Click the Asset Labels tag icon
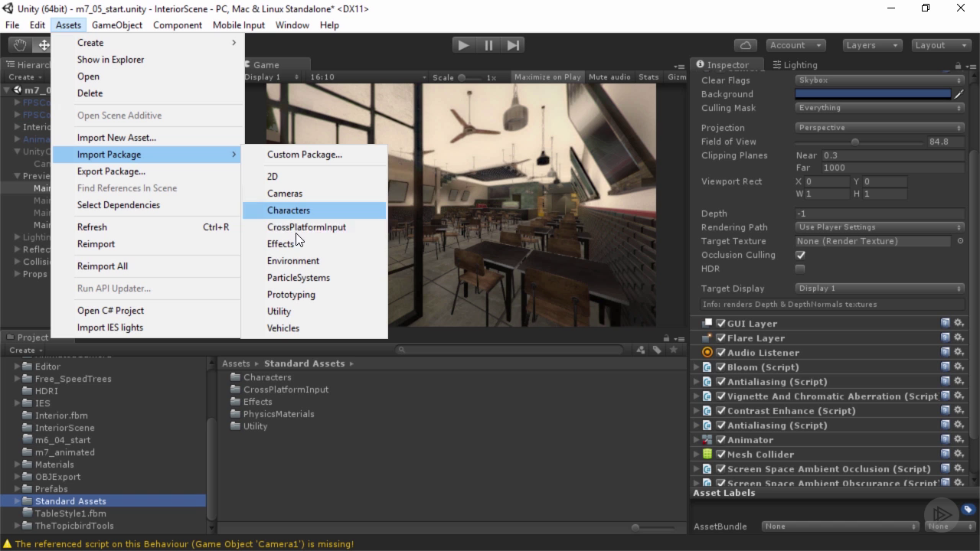This screenshot has width=980, height=551. tap(968, 509)
